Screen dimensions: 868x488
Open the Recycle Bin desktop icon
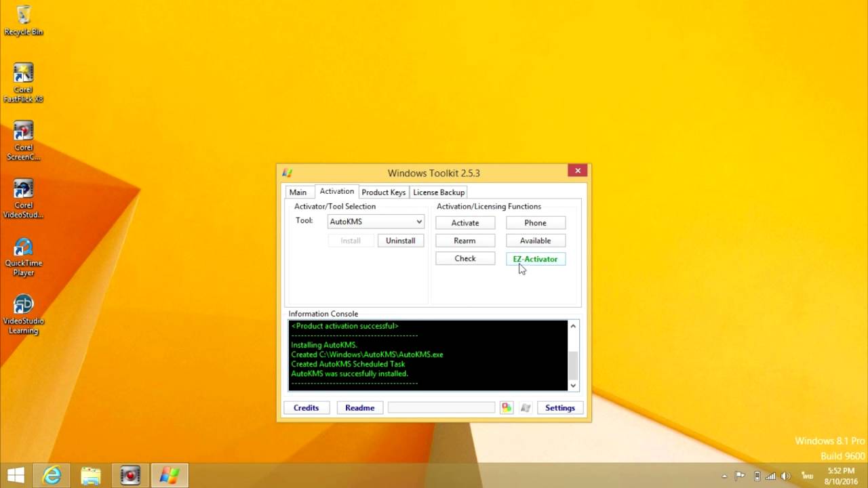point(24,21)
